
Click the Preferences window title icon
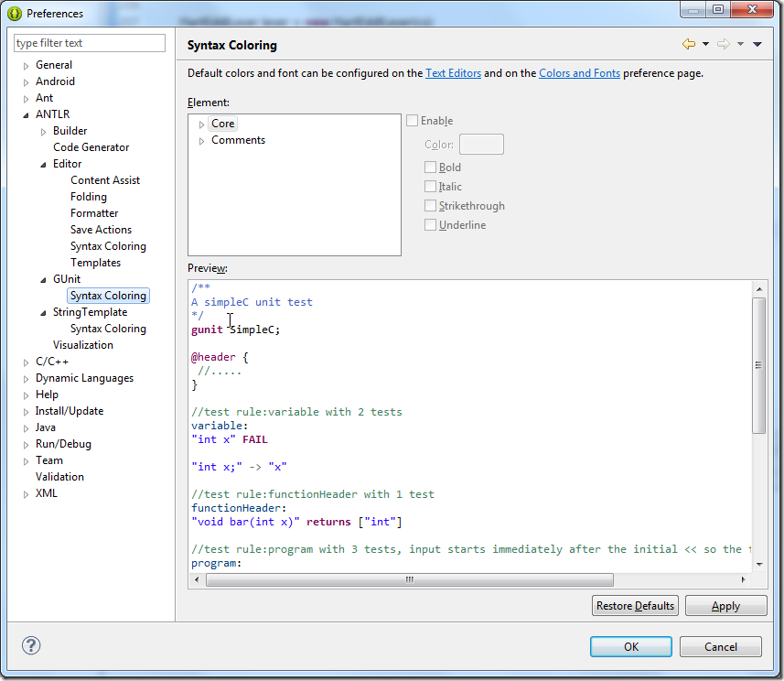pyautogui.click(x=14, y=13)
